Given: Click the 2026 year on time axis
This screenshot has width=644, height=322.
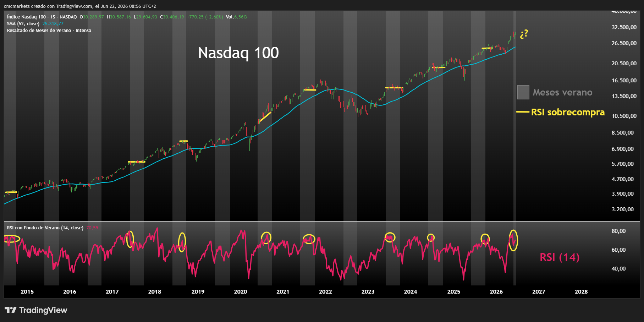Looking at the screenshot, I should point(496,291).
